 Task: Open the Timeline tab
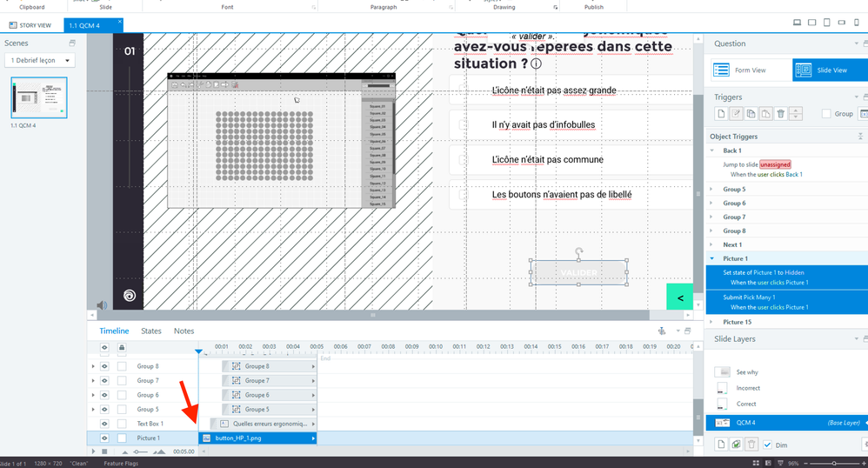pos(114,331)
